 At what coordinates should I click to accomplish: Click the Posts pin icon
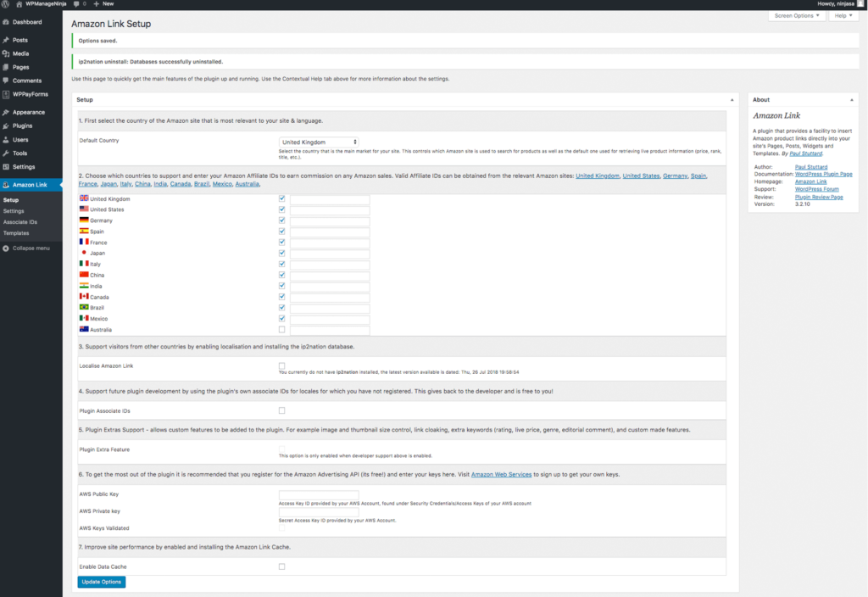pyautogui.click(x=6, y=40)
